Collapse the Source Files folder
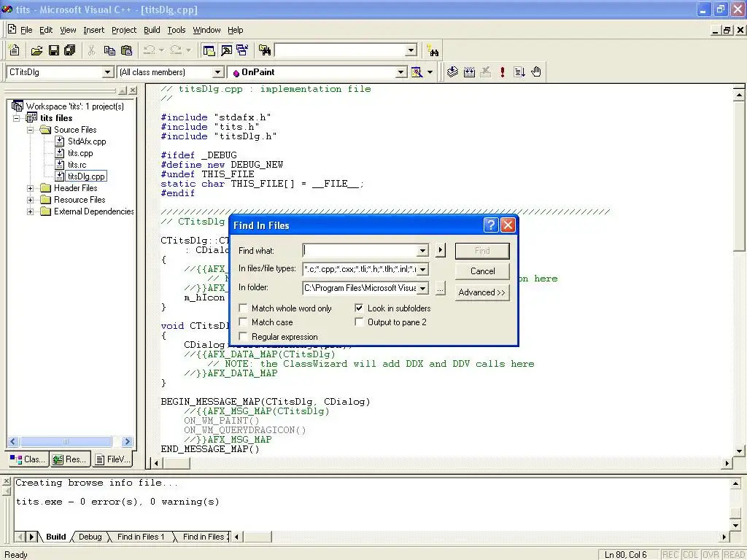747x560 pixels. 30,130
